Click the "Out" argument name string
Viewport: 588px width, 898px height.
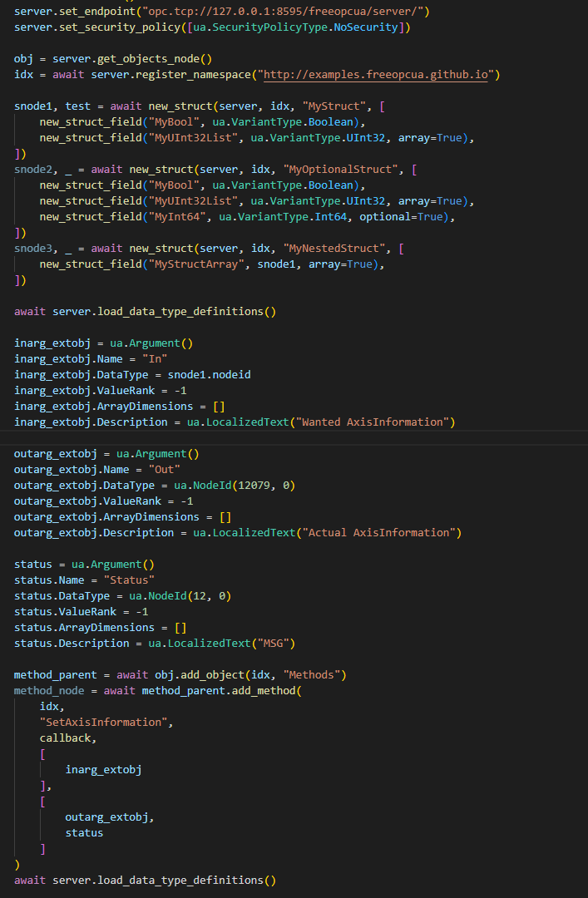coord(165,469)
